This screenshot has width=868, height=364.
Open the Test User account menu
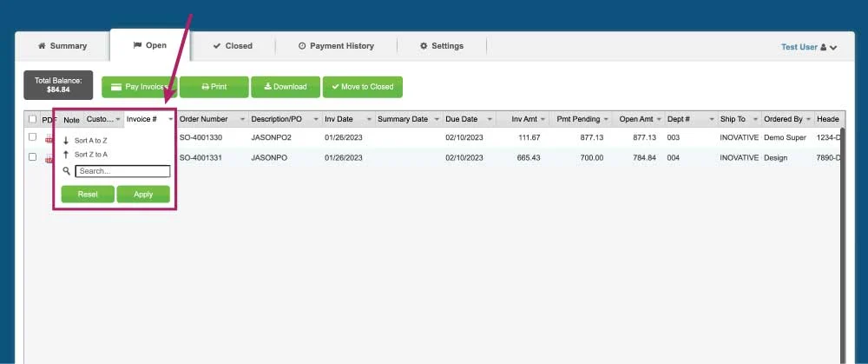[809, 47]
